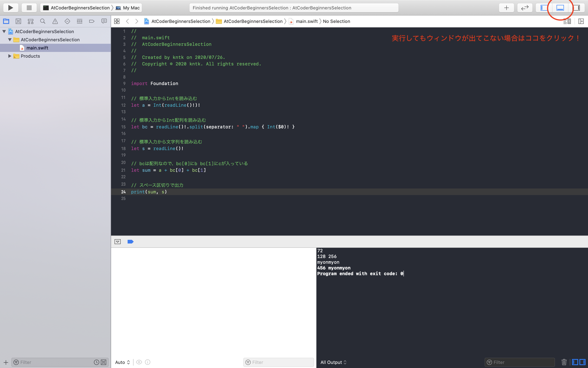Click the print description info icon
The height and width of the screenshot is (368, 588).
coord(148,362)
